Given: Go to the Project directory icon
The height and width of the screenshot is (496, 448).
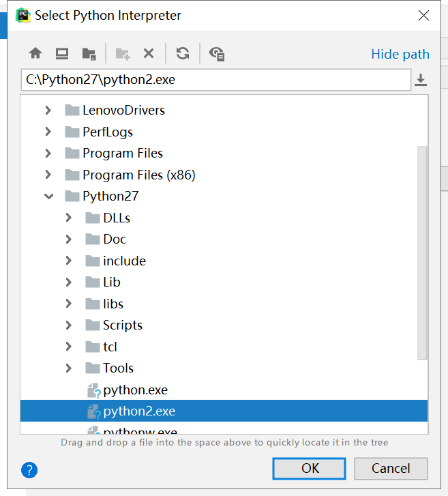Looking at the screenshot, I should (x=89, y=54).
